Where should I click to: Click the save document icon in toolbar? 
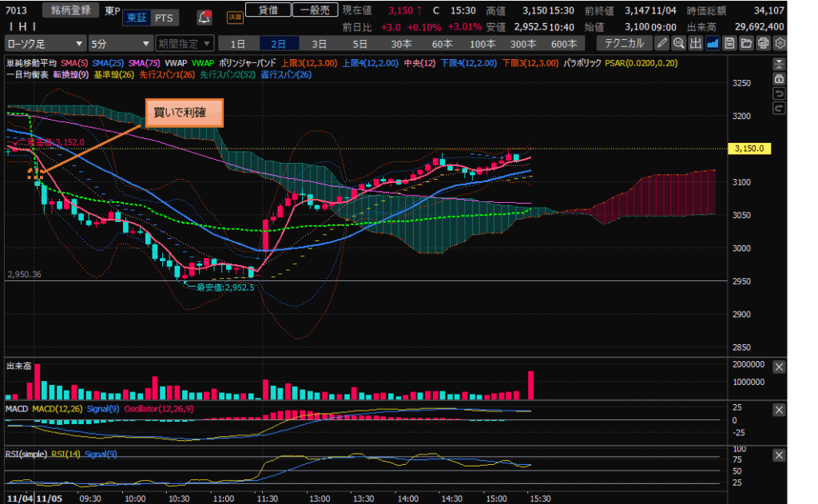[x=729, y=43]
